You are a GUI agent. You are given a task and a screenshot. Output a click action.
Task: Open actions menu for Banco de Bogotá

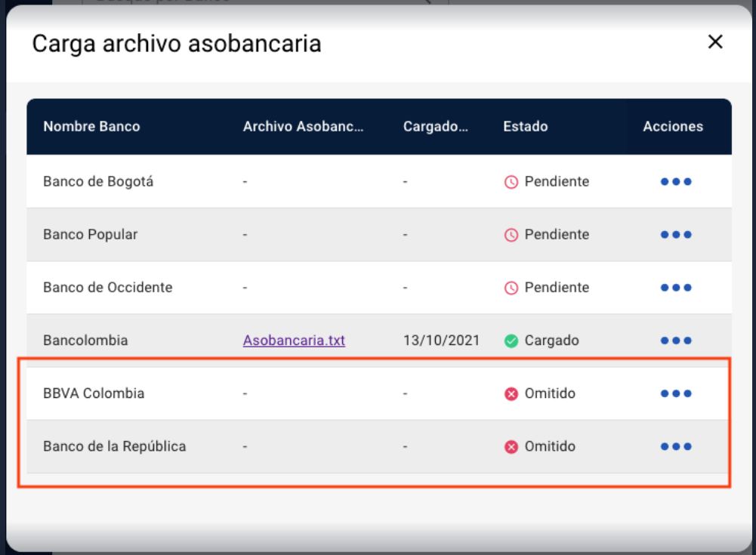click(x=676, y=182)
